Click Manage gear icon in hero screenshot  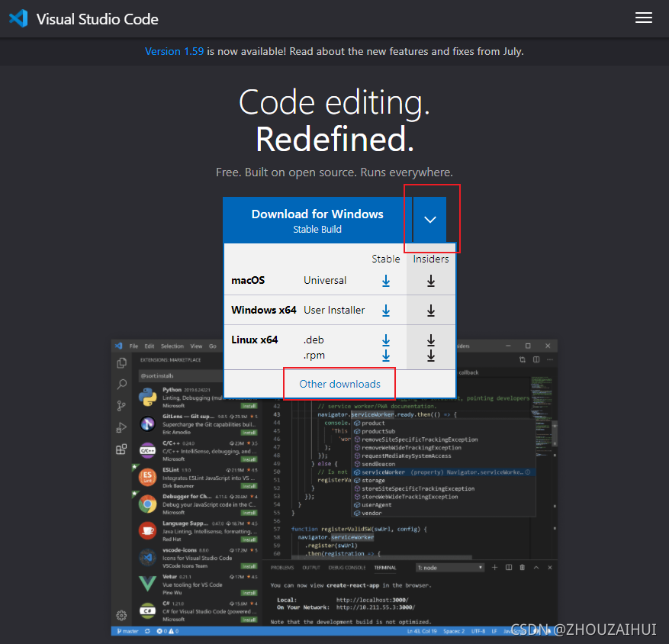point(121,615)
